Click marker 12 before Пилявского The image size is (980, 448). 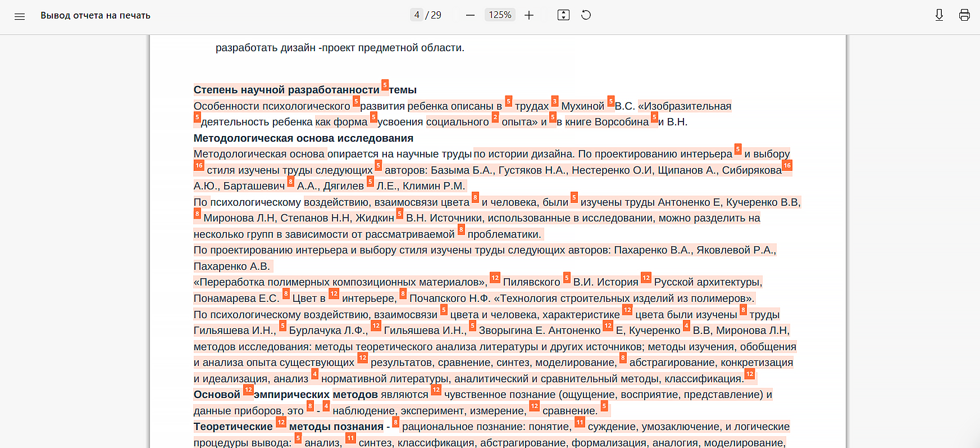coord(495,278)
